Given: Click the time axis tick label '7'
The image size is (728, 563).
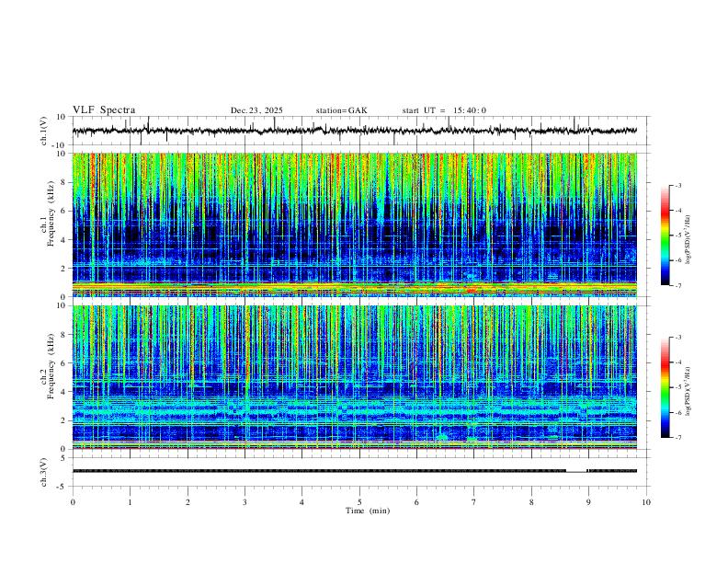Looking at the screenshot, I should click(474, 502).
